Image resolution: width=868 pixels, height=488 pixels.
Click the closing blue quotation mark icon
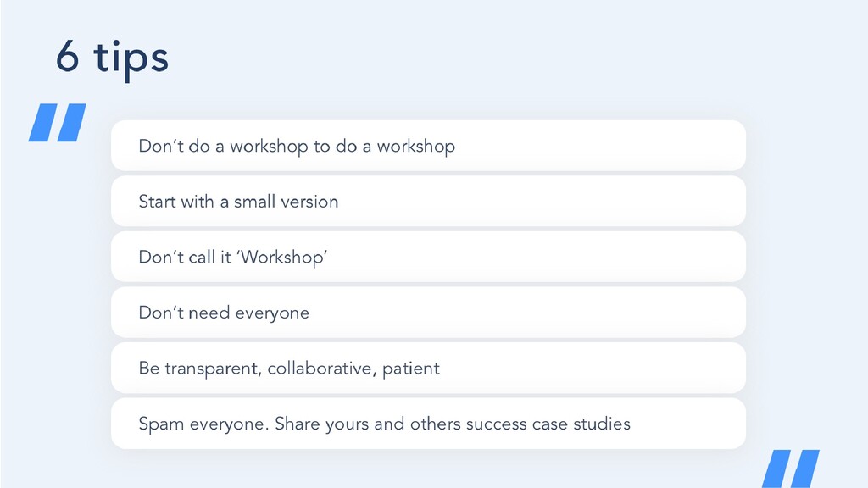click(x=791, y=469)
